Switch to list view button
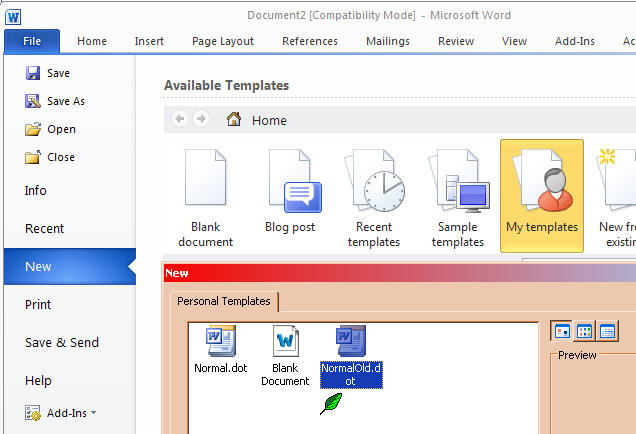 click(584, 331)
